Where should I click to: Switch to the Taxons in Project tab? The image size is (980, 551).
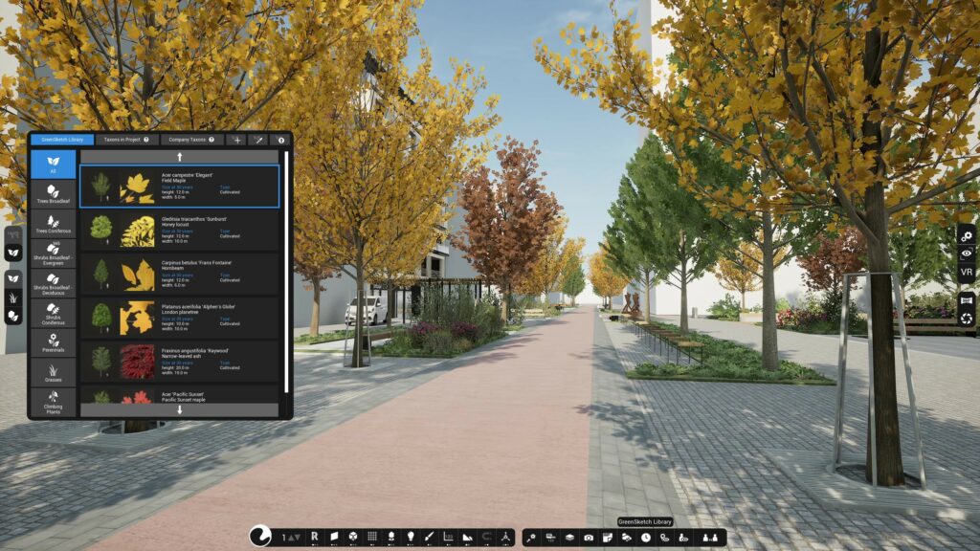point(126,140)
